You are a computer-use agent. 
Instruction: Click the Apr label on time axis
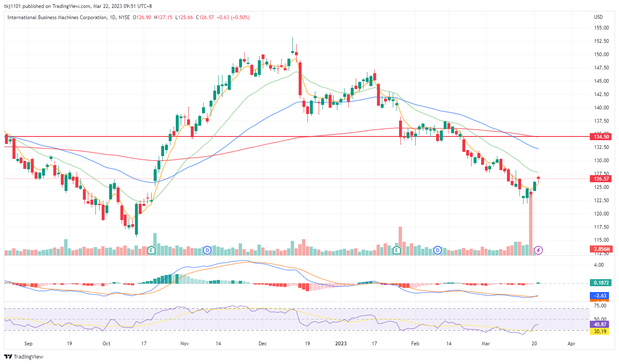572,344
